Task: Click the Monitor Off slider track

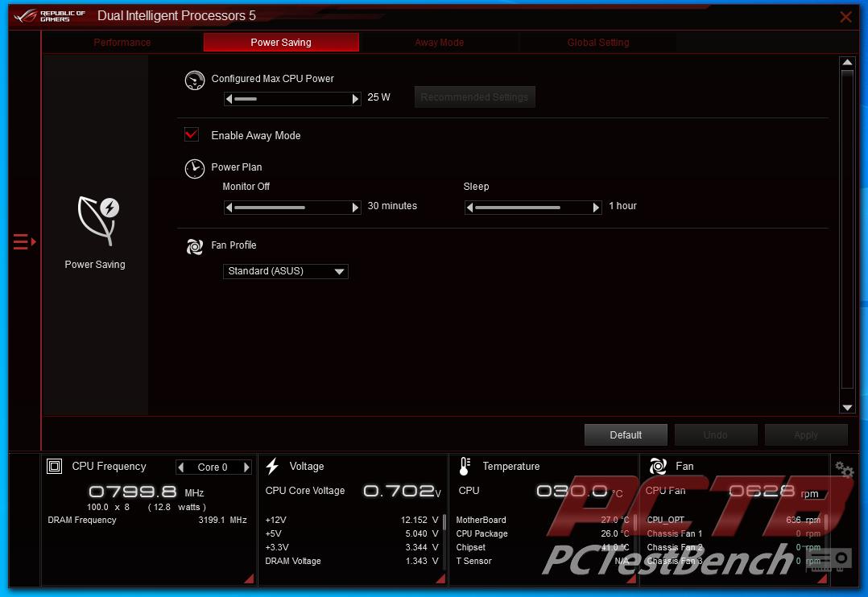Action: [292, 208]
